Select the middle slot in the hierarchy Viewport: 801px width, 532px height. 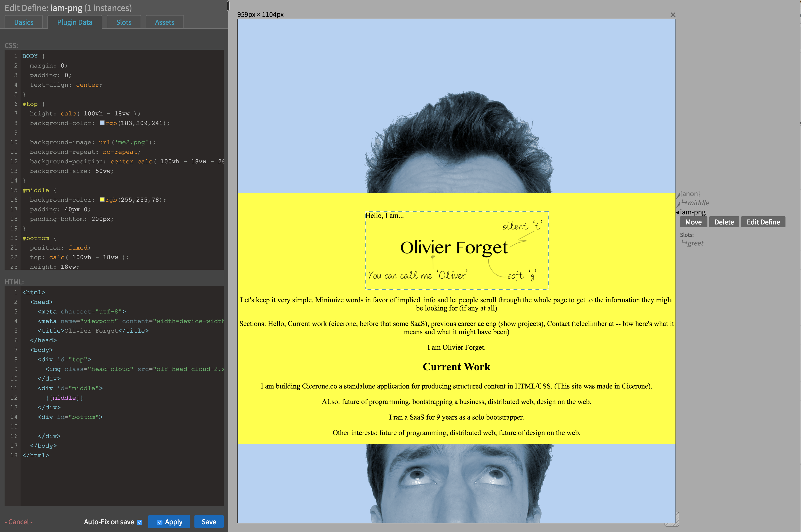[698, 203]
